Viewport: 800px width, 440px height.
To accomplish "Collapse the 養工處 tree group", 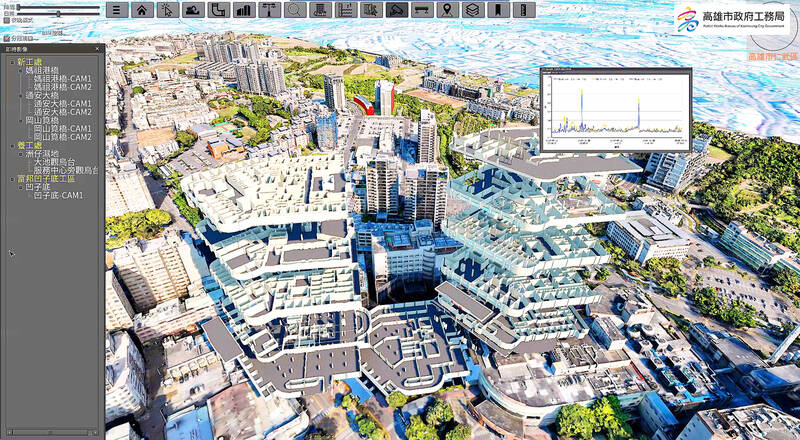I will pyautogui.click(x=12, y=146).
